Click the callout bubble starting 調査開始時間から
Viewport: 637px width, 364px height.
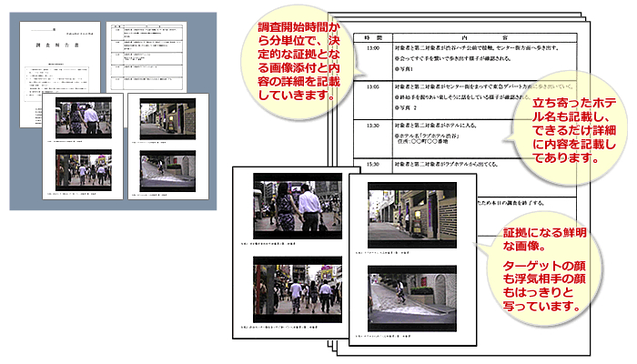tap(298, 61)
